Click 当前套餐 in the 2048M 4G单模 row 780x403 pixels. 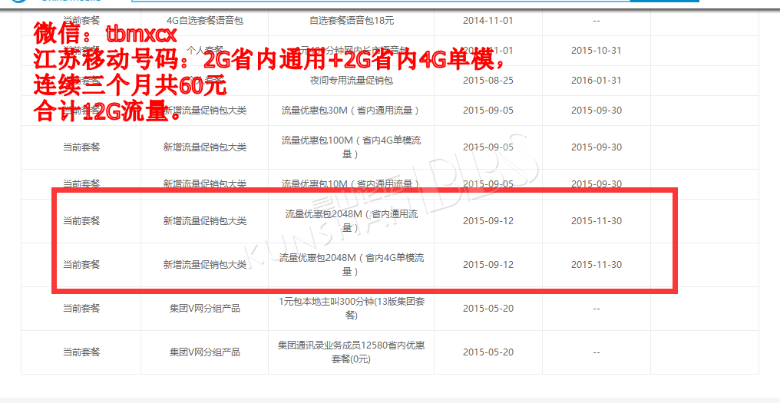pyautogui.click(x=81, y=265)
